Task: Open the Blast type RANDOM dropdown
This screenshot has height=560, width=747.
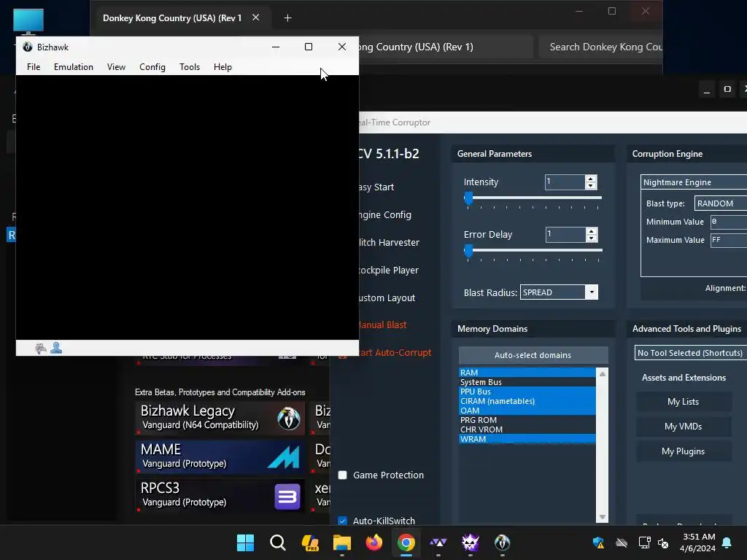Action: pyautogui.click(x=720, y=203)
